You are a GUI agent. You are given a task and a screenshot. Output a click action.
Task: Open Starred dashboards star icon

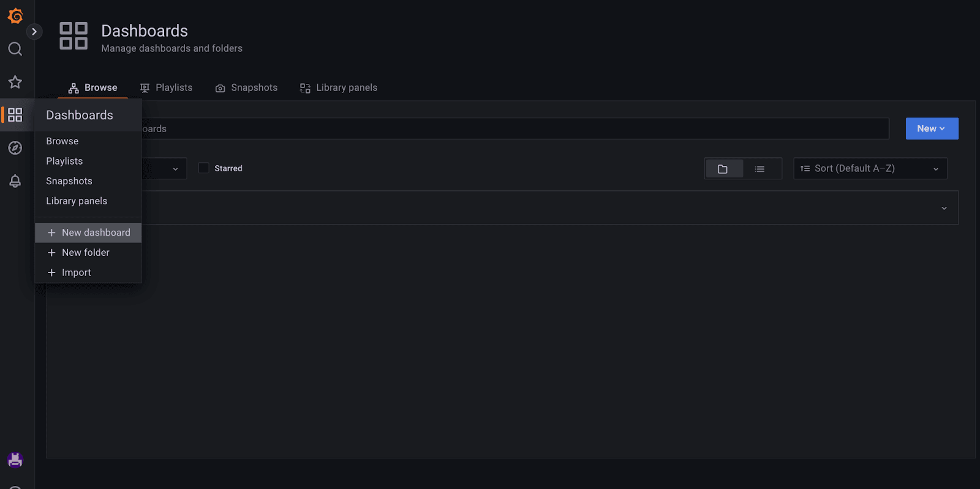point(15,82)
